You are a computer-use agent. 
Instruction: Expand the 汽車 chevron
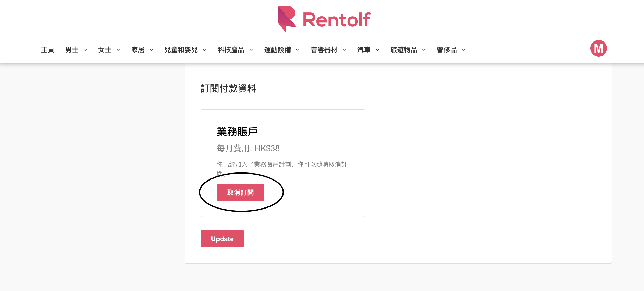(x=377, y=50)
